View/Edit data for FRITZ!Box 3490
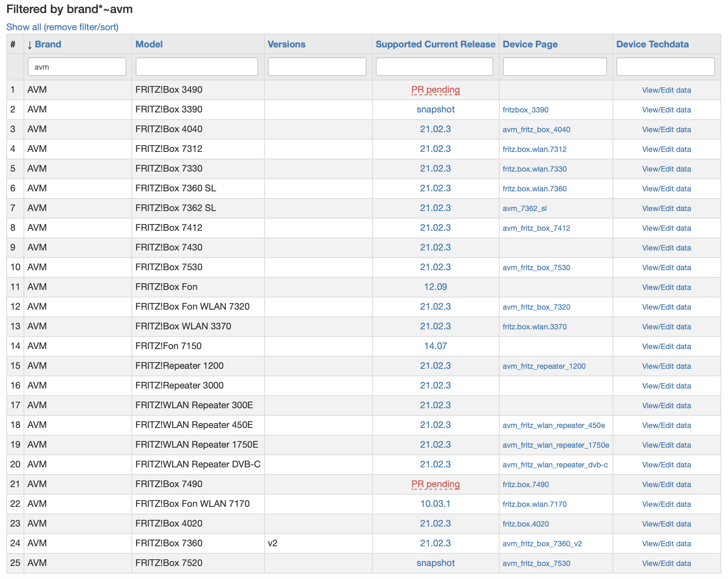Image resolution: width=728 pixels, height=579 pixels. point(666,90)
